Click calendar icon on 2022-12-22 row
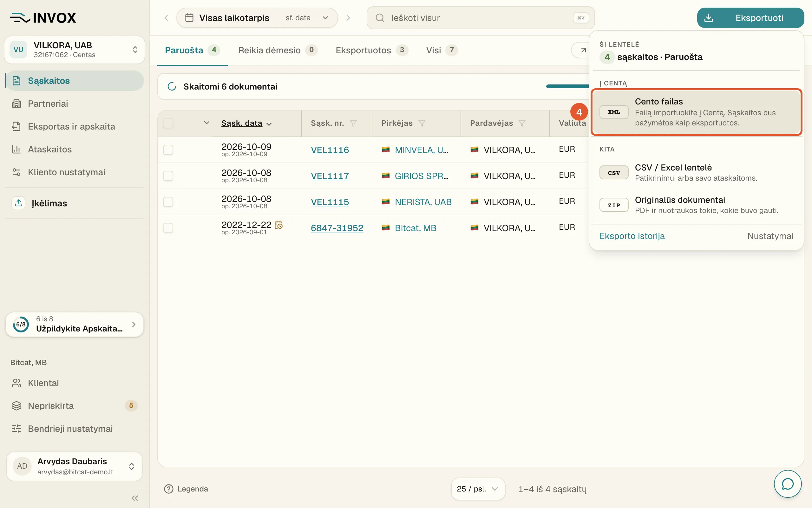The image size is (812, 508). click(x=278, y=225)
